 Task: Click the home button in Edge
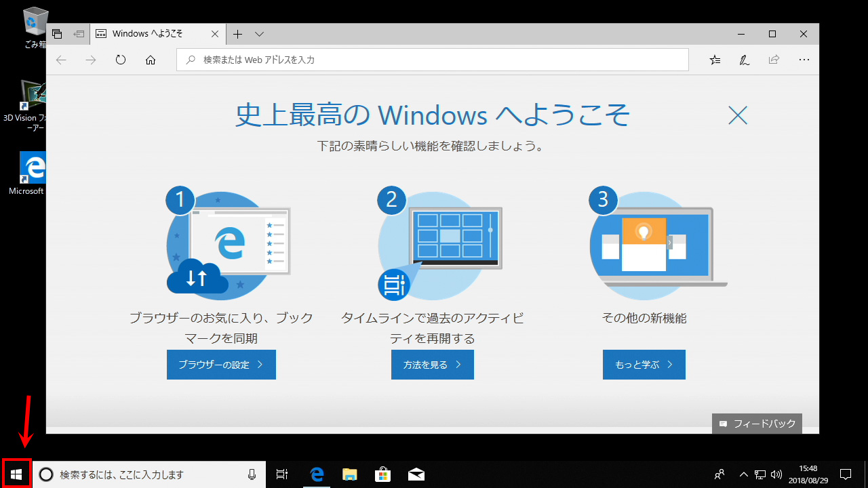(x=151, y=60)
